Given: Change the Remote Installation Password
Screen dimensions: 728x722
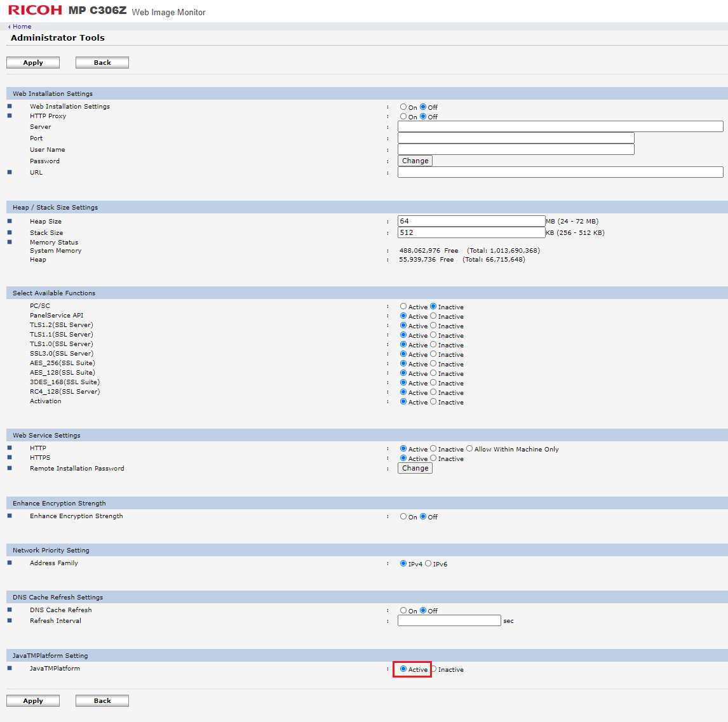Looking at the screenshot, I should pyautogui.click(x=415, y=468).
